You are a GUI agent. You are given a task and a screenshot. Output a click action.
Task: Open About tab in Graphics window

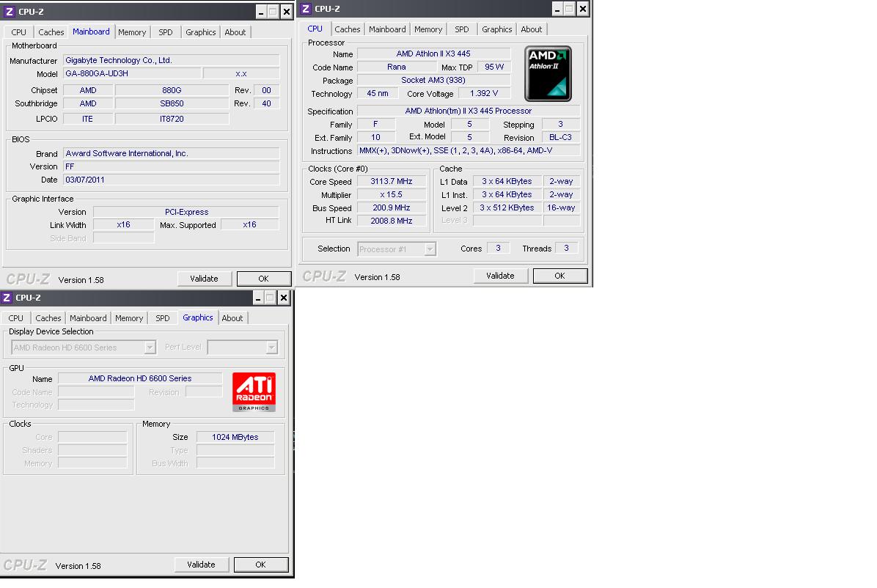[232, 318]
